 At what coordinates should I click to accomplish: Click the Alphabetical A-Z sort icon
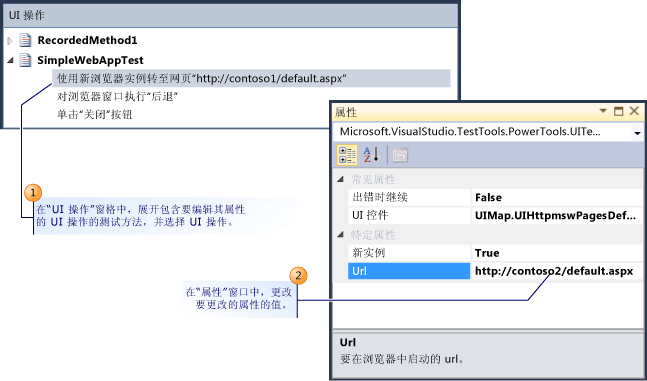pyautogui.click(x=371, y=155)
